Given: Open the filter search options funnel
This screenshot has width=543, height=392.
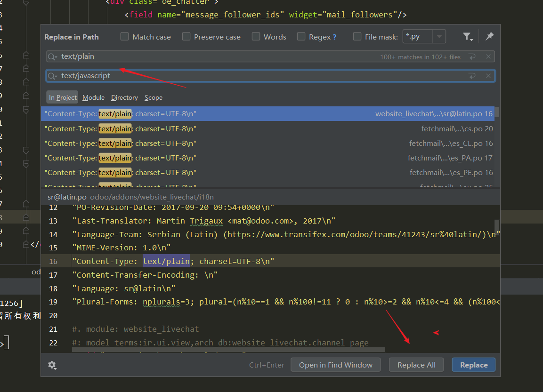Looking at the screenshot, I should point(468,36).
